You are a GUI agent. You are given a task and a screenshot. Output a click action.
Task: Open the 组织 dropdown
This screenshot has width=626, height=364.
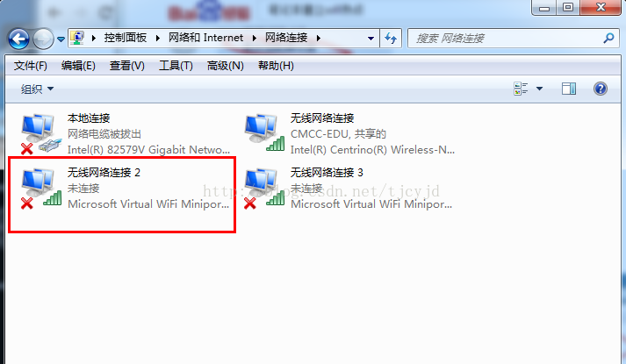37,89
